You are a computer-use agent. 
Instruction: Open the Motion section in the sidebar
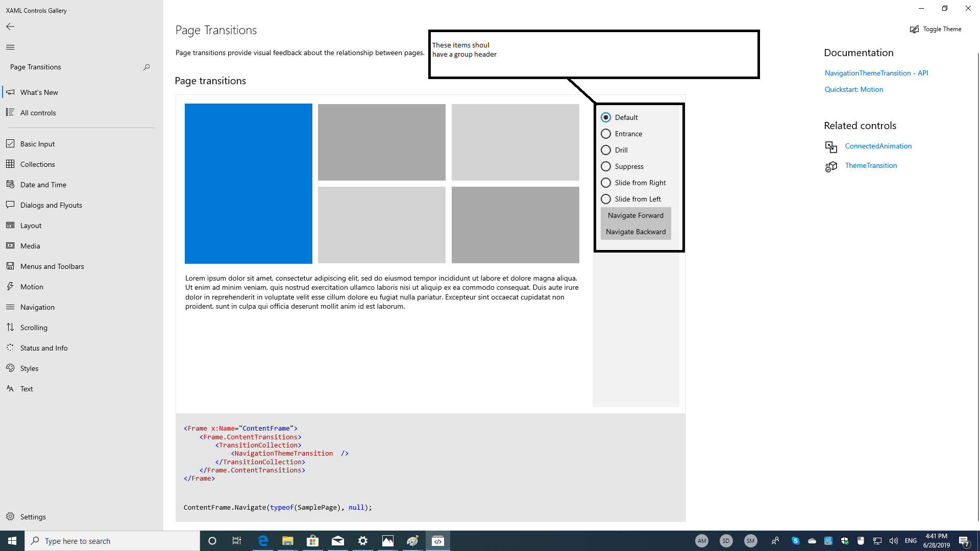pos(32,286)
